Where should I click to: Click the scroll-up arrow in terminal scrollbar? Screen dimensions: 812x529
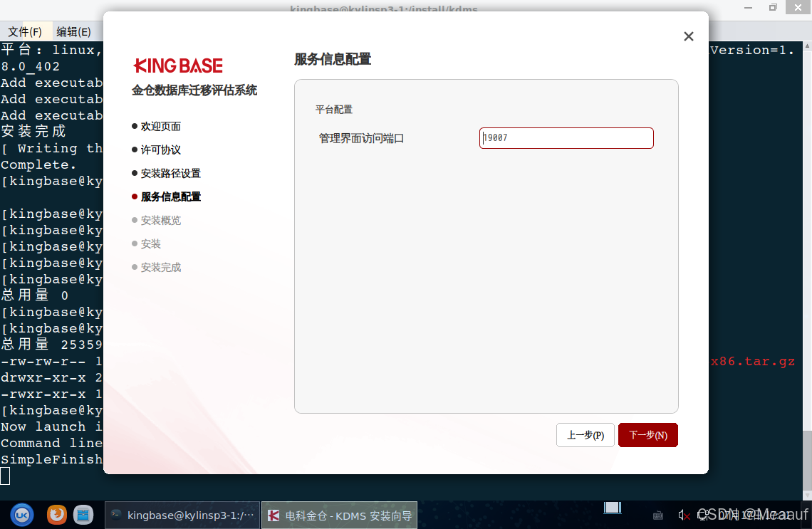pos(807,46)
